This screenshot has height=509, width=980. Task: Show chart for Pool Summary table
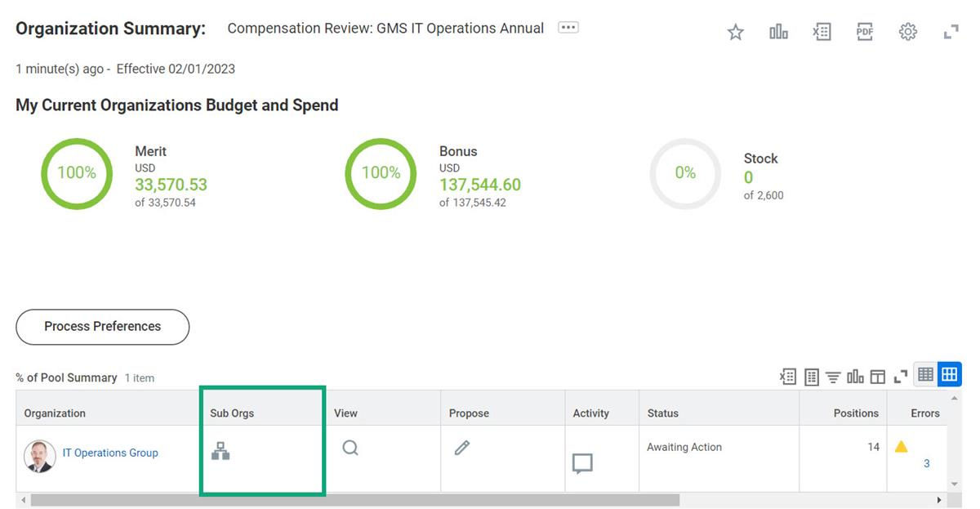tap(855, 377)
